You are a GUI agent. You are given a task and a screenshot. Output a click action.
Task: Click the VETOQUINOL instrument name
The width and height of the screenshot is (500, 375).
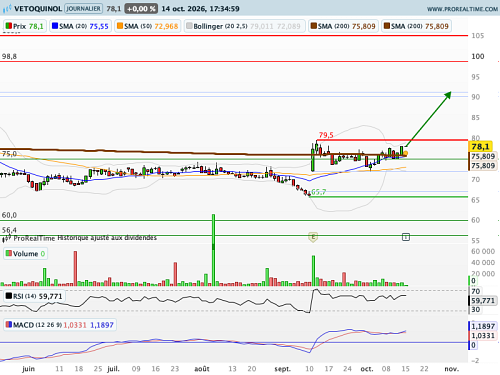tap(38, 9)
